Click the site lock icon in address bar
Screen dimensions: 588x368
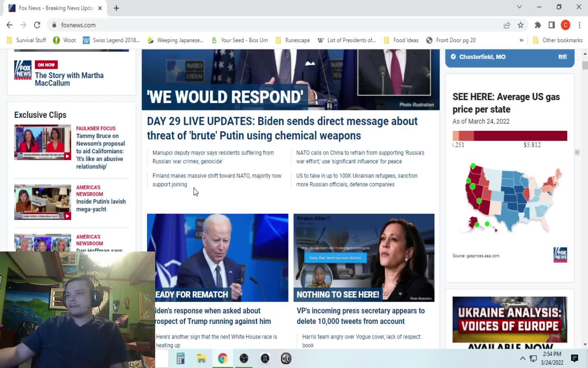(54, 25)
